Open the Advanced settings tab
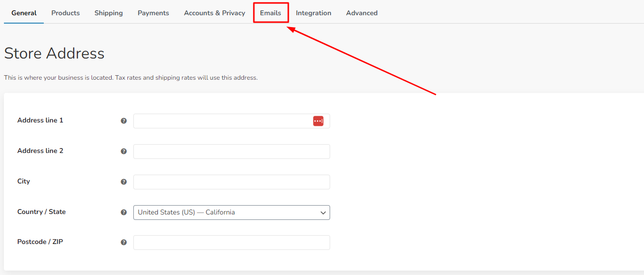Image resolution: width=644 pixels, height=275 pixels. pos(362,13)
